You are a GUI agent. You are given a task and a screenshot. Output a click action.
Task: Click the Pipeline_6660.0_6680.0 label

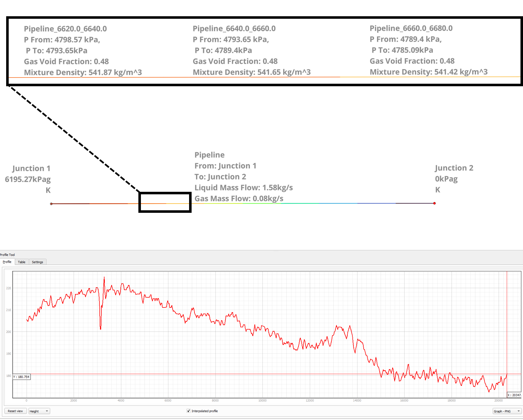pos(411,28)
